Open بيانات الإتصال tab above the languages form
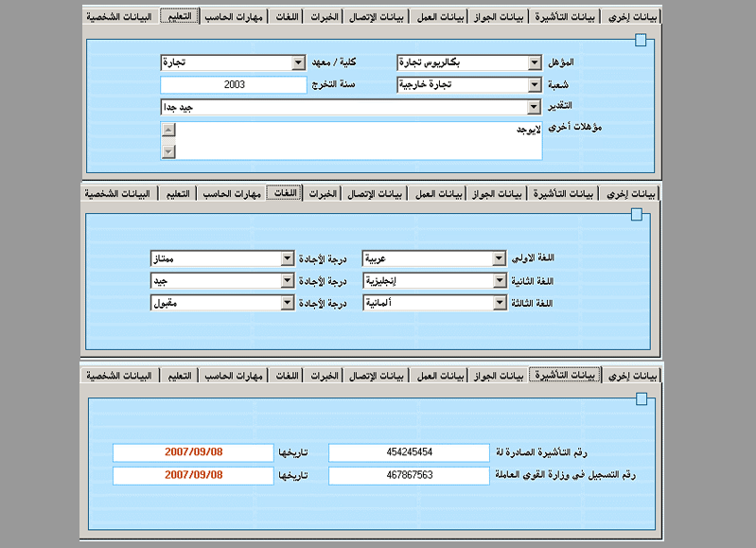This screenshot has height=548, width=756. pyautogui.click(x=375, y=193)
